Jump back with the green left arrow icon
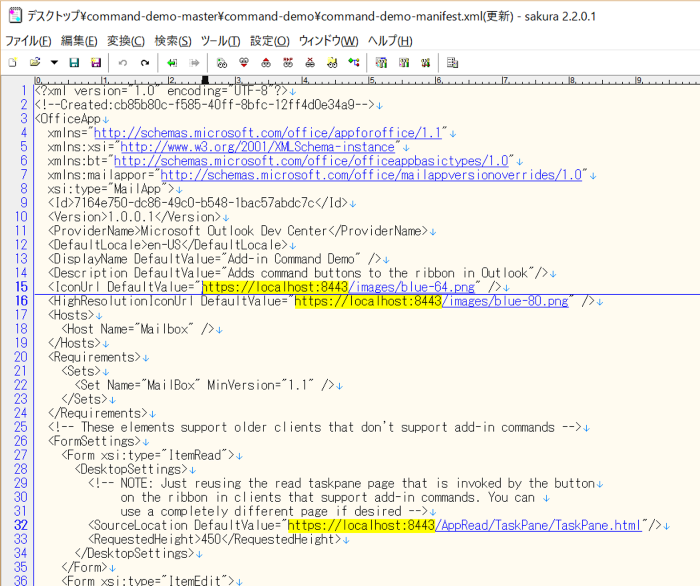 172,63
